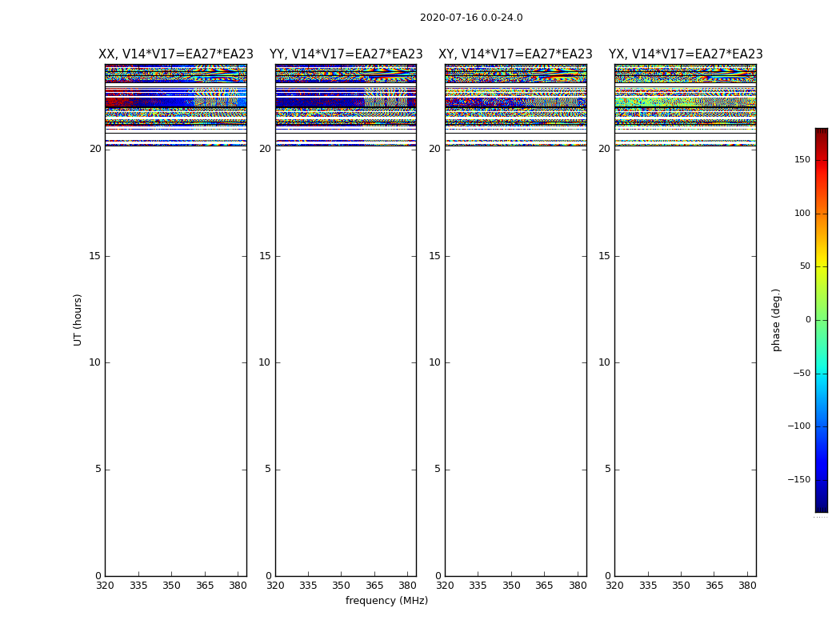Click the 365 frequency tick under YX panel
Image resolution: width=840 pixels, height=640 pixels.
click(714, 586)
